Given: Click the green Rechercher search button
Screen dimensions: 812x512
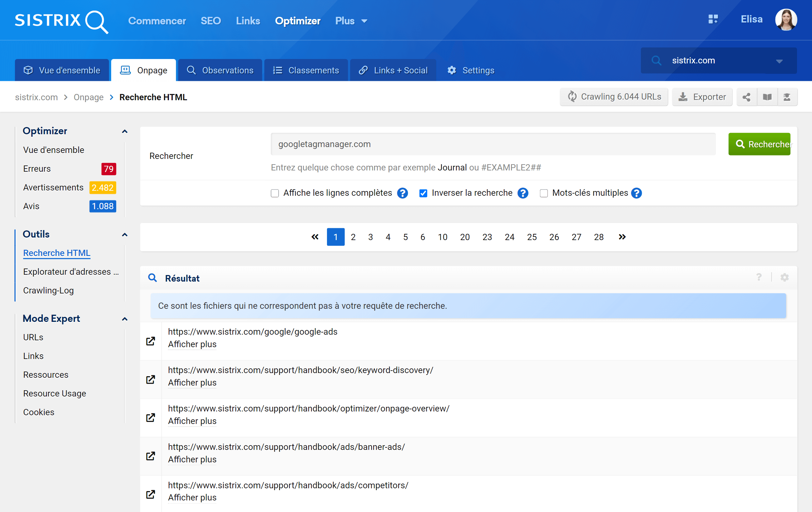Looking at the screenshot, I should 760,144.
